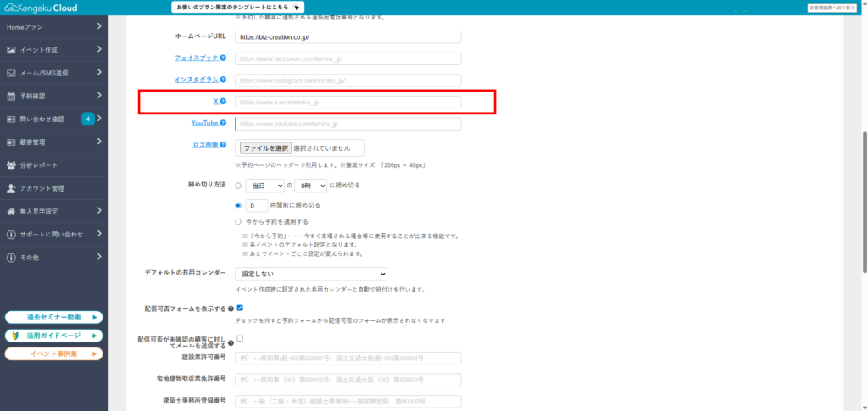The width and height of the screenshot is (868, 411).
Task: Click the YouTube label link
Action: pyautogui.click(x=205, y=123)
